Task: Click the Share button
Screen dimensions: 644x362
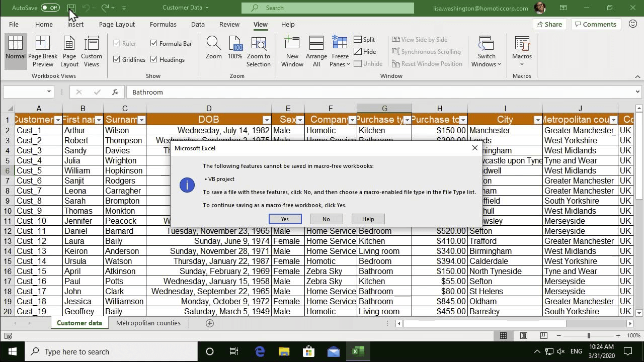Action: tap(549, 24)
